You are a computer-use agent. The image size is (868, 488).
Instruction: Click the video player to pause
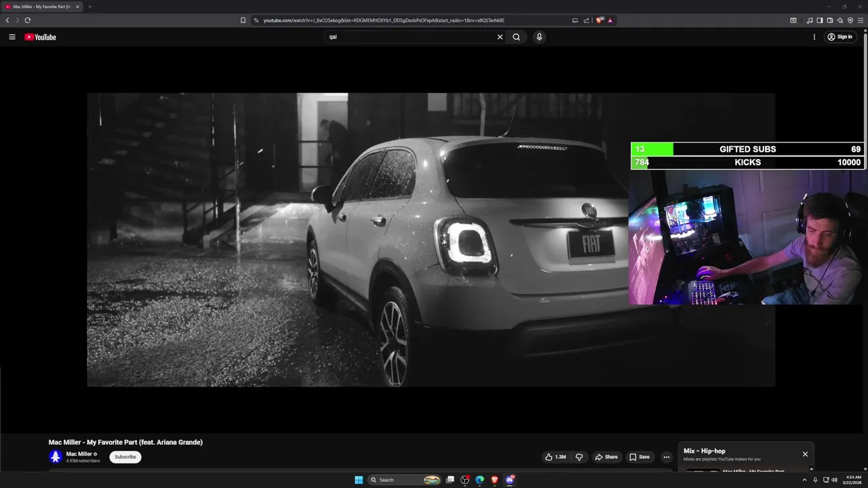431,240
